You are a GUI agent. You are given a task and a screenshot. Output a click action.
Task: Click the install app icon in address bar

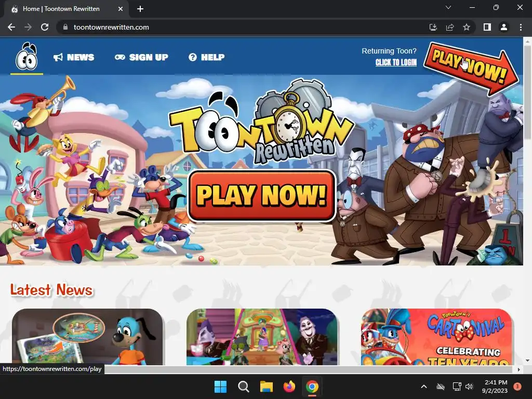[x=433, y=27]
